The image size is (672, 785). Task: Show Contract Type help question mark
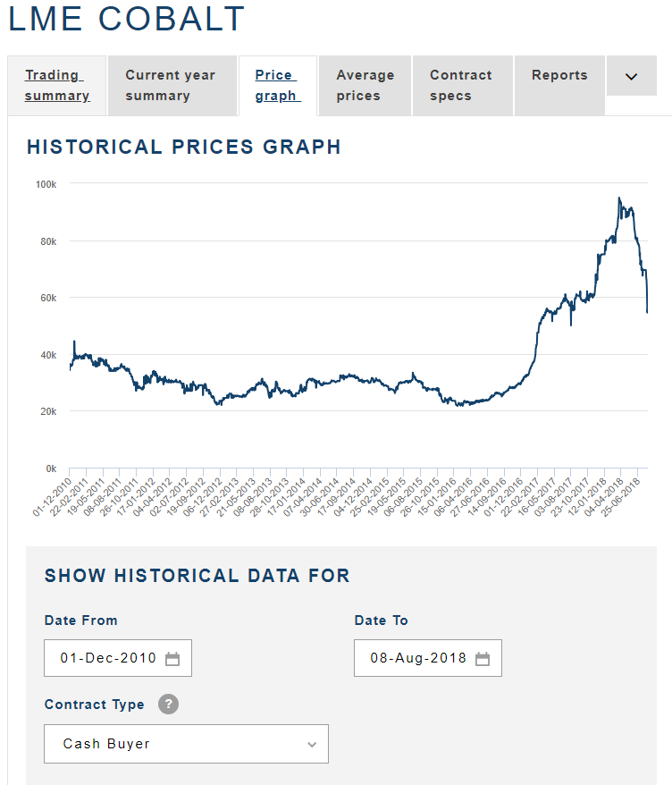tap(169, 704)
